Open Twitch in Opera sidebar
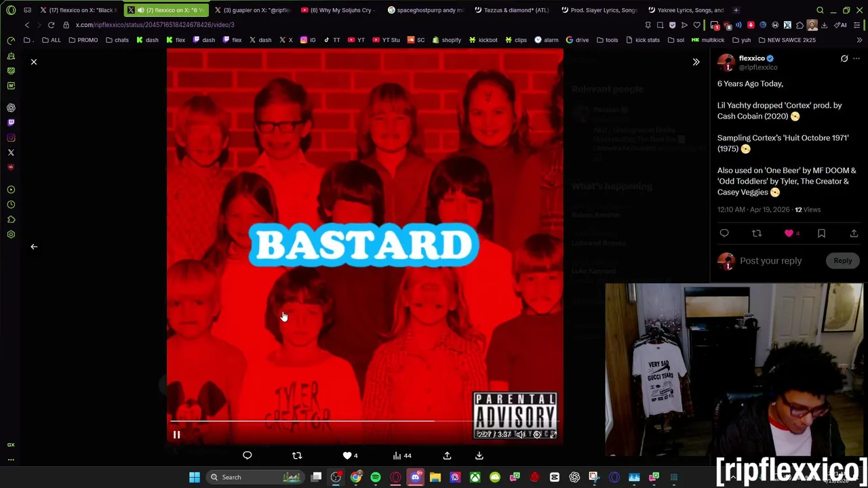This screenshot has width=868, height=488. point(11,123)
